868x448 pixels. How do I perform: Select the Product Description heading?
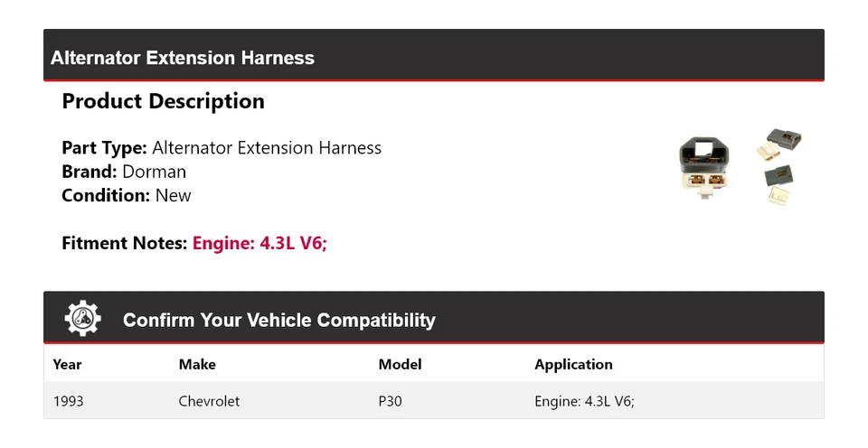point(163,101)
